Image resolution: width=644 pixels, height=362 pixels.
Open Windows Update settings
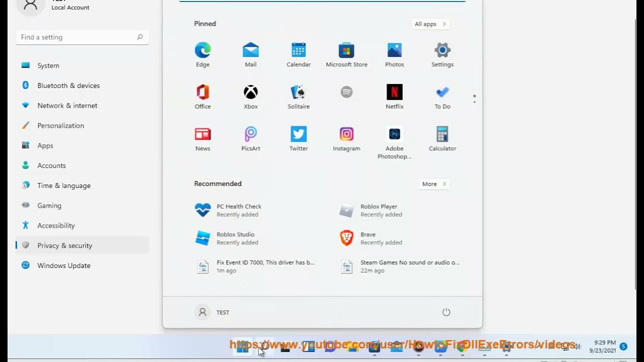pyautogui.click(x=83, y=265)
